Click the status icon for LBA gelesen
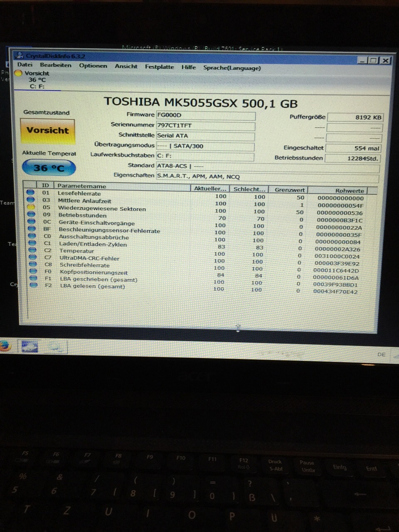399x532 pixels. [34, 285]
